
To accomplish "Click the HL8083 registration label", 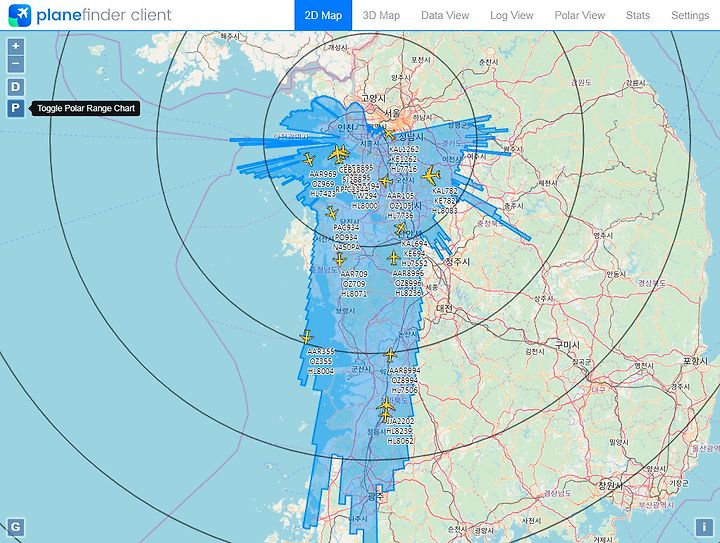I will tap(445, 211).
